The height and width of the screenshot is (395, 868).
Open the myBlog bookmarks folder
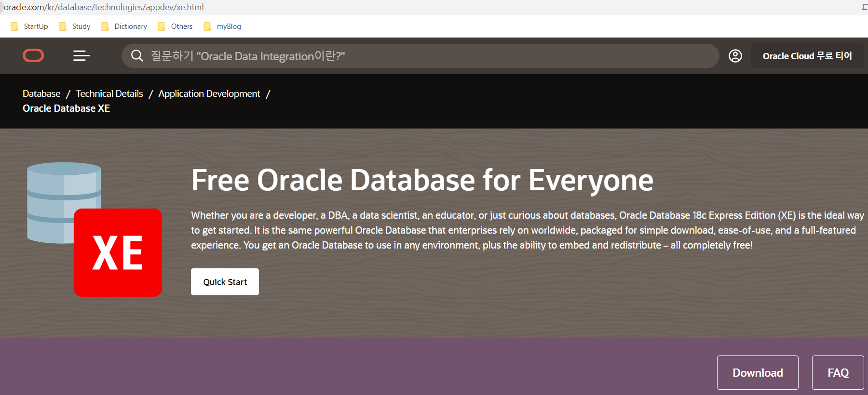(222, 26)
